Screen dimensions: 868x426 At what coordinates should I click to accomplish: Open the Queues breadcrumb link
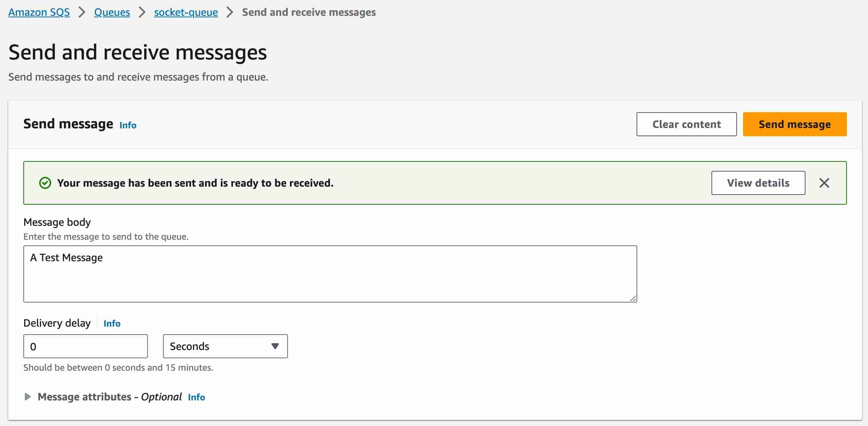111,12
